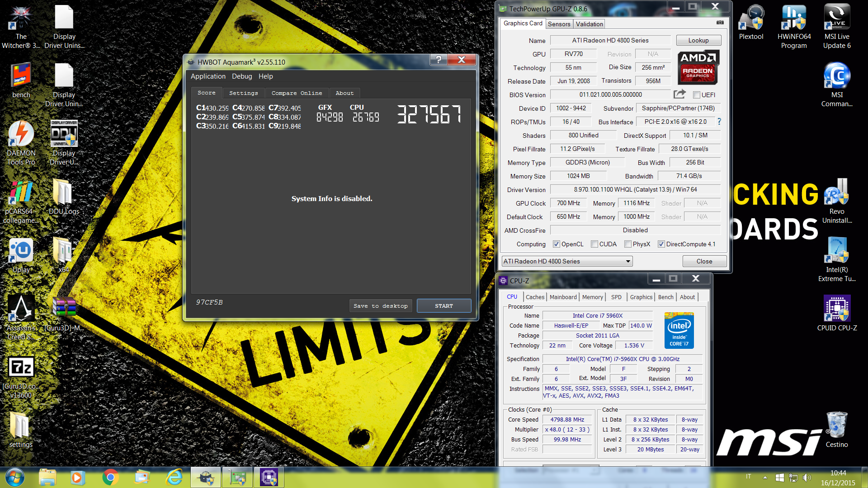Launch Uplay desktop shortcut

(x=21, y=255)
